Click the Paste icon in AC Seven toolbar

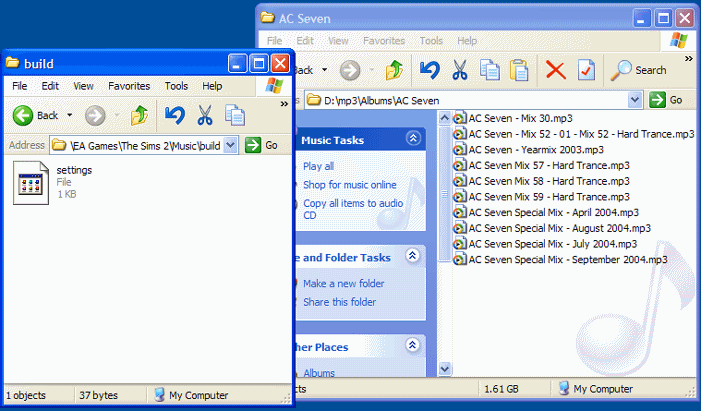519,70
